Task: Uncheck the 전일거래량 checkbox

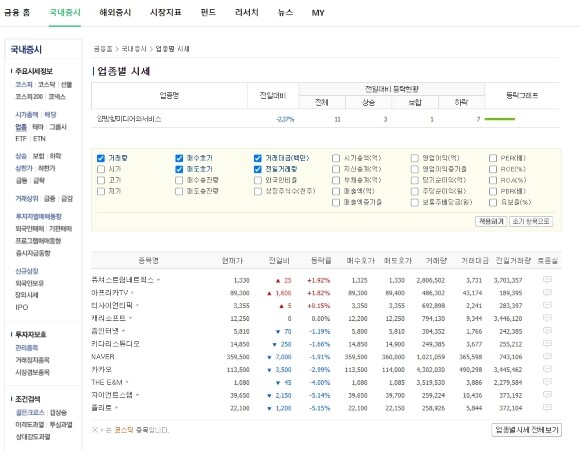Action: 258,169
